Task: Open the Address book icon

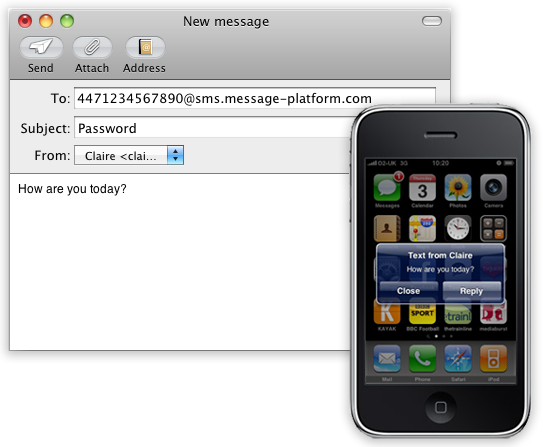Action: point(145,47)
